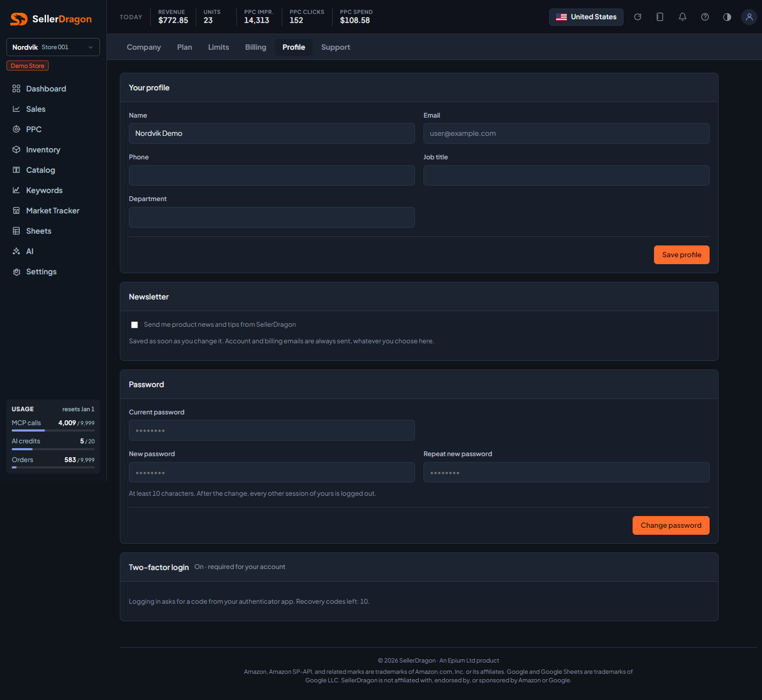The image size is (762, 700).
Task: Switch to the Limits tab
Action: point(219,47)
